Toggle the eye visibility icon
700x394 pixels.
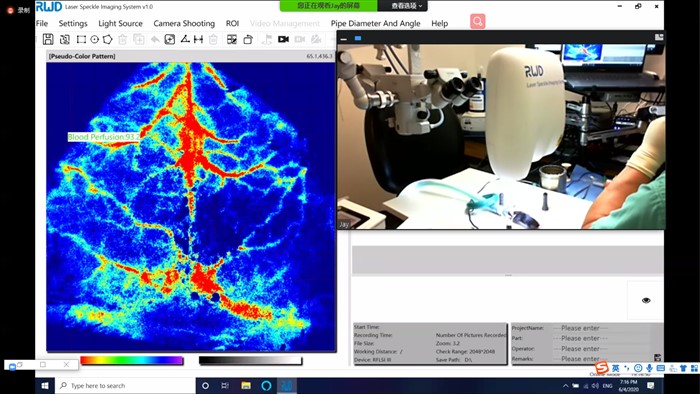tap(646, 300)
